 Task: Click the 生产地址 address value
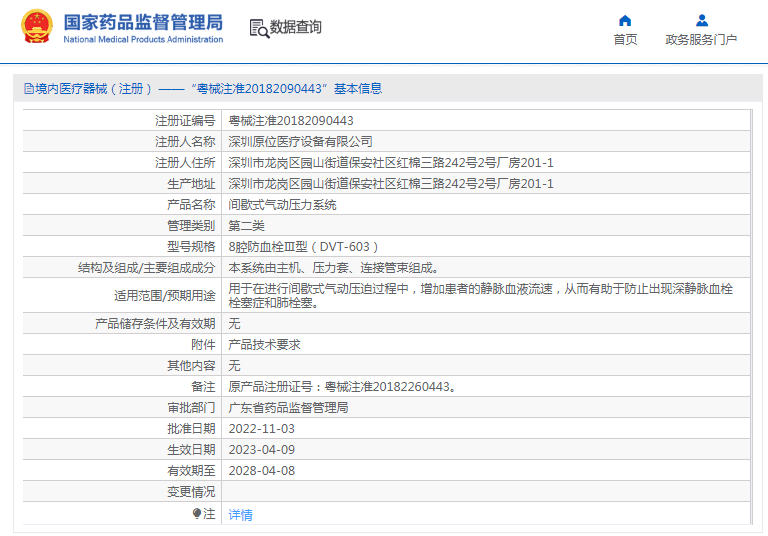click(391, 184)
